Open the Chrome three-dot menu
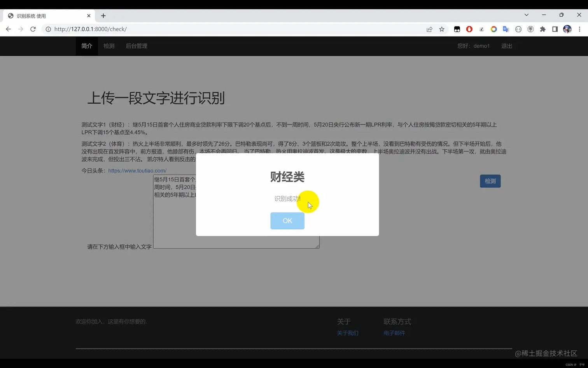The image size is (588, 368). (x=579, y=29)
